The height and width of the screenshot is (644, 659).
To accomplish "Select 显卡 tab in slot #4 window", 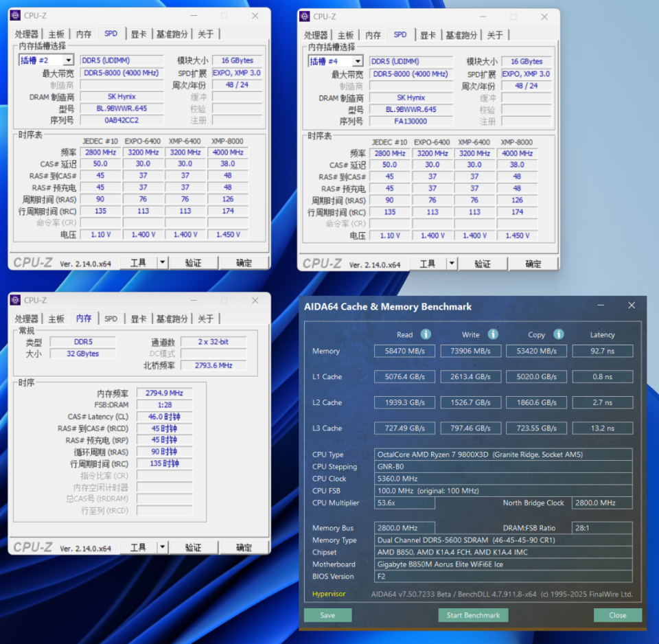I will 428,35.
